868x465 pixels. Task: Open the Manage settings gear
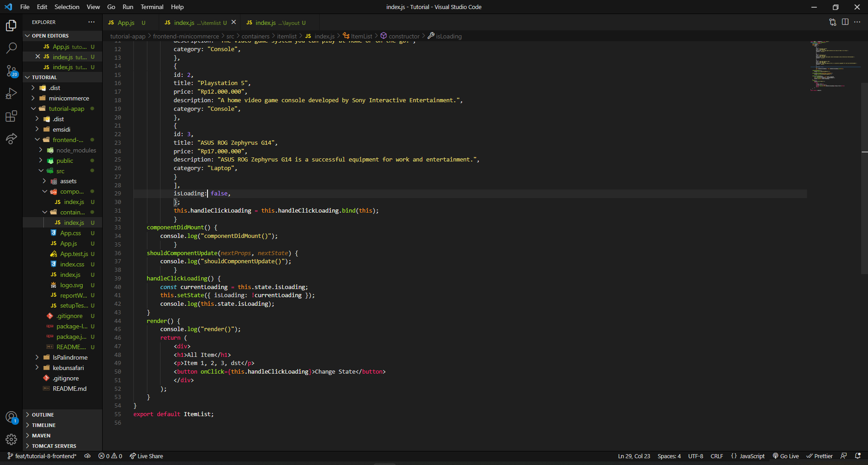coord(11,439)
